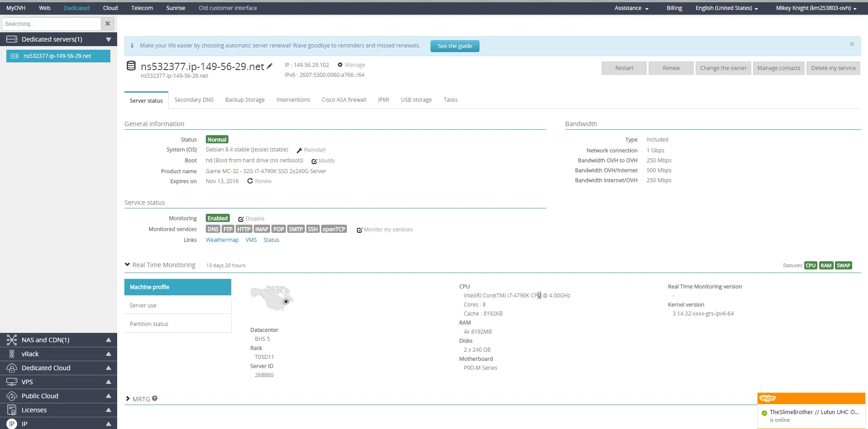The width and height of the screenshot is (868, 429).
Task: Click the gear icon next to Manage
Action: pos(340,65)
